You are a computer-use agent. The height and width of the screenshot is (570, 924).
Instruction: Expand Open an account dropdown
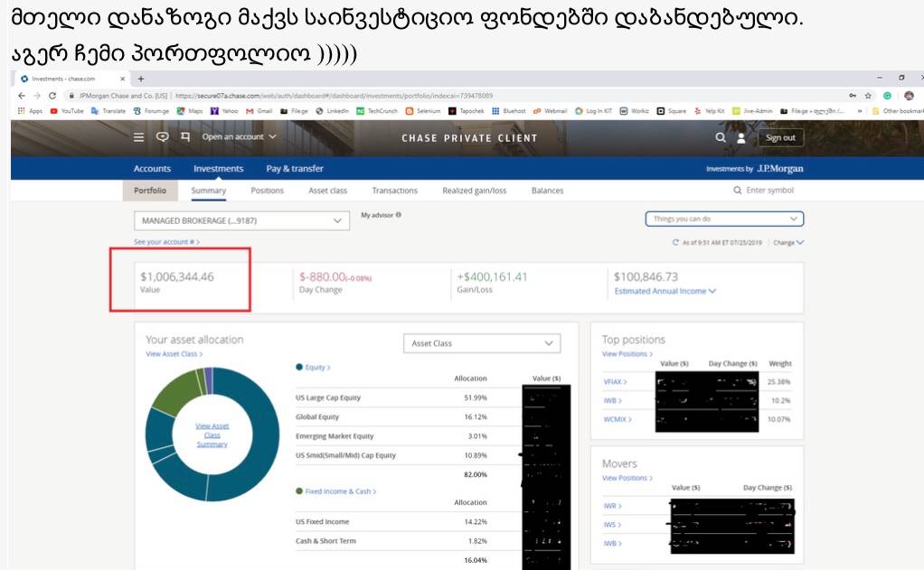tap(239, 136)
